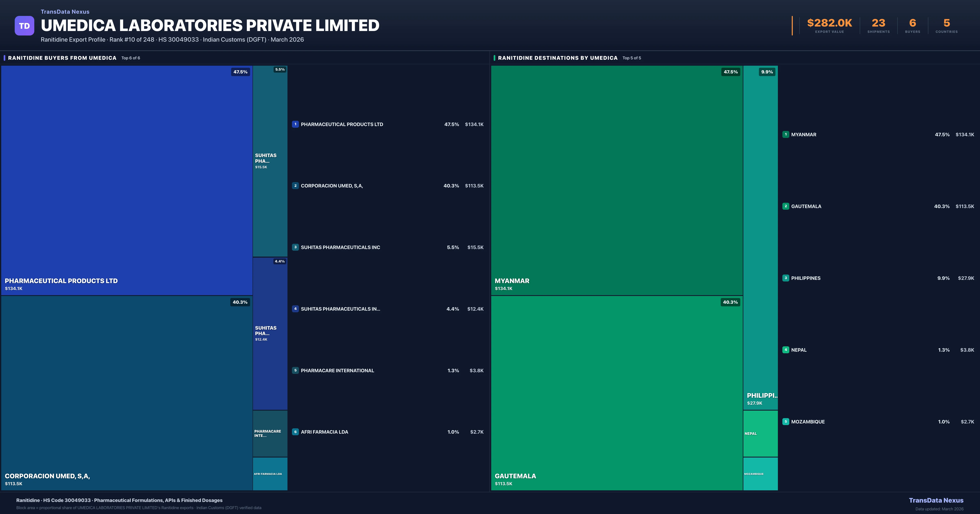Viewport: 980px width, 514px height.
Task: Click the 47.5% badge on Myanmar block
Action: click(731, 72)
